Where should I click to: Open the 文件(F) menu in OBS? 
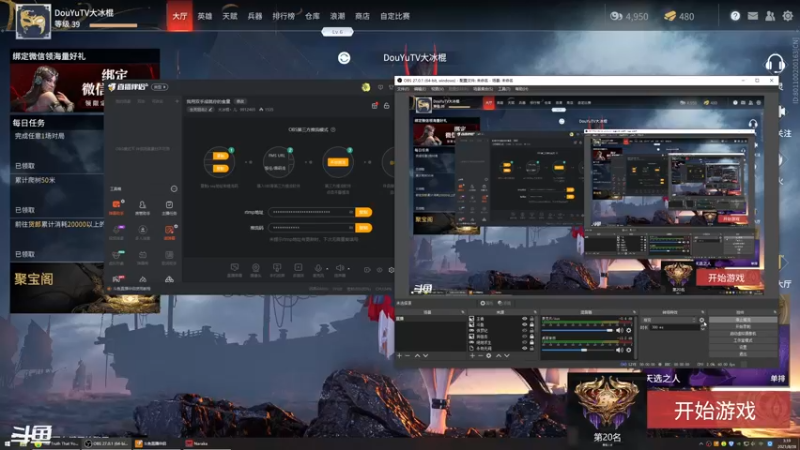(403, 89)
